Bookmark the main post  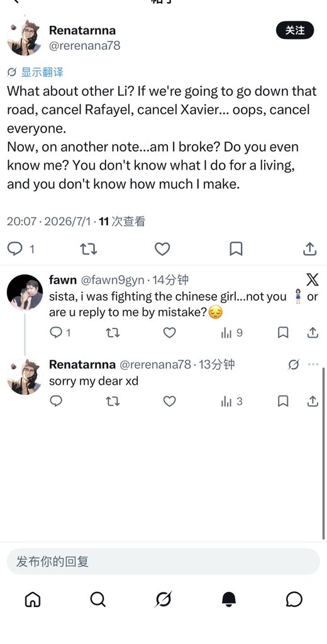(236, 249)
